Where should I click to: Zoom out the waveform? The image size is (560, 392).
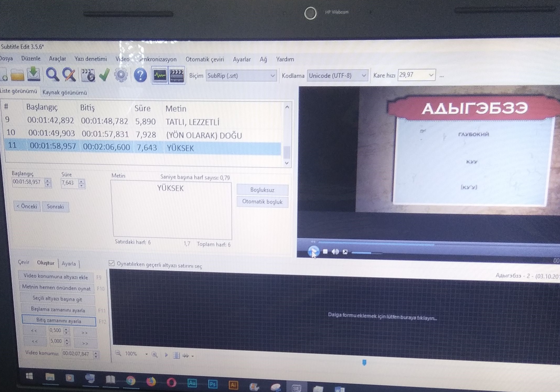[x=118, y=353]
